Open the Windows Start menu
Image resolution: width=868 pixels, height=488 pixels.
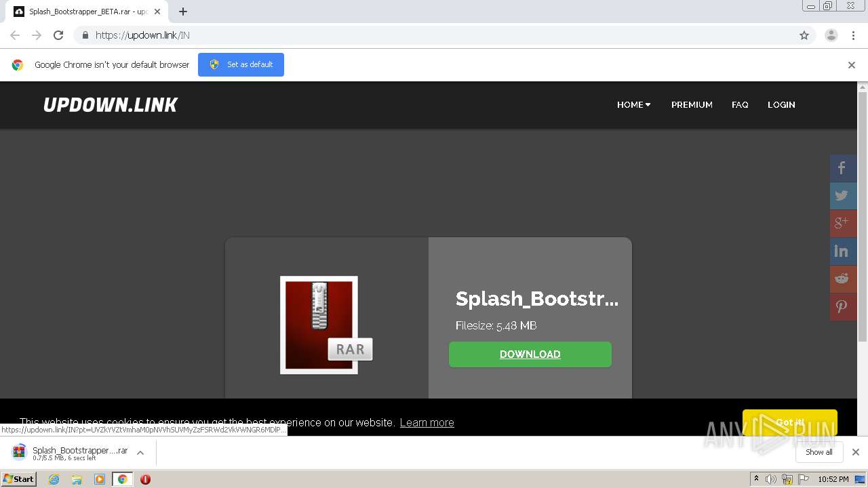tap(18, 479)
